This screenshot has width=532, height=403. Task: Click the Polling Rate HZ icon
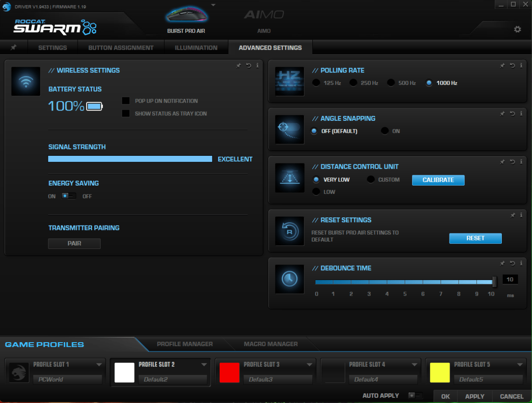coord(289,82)
